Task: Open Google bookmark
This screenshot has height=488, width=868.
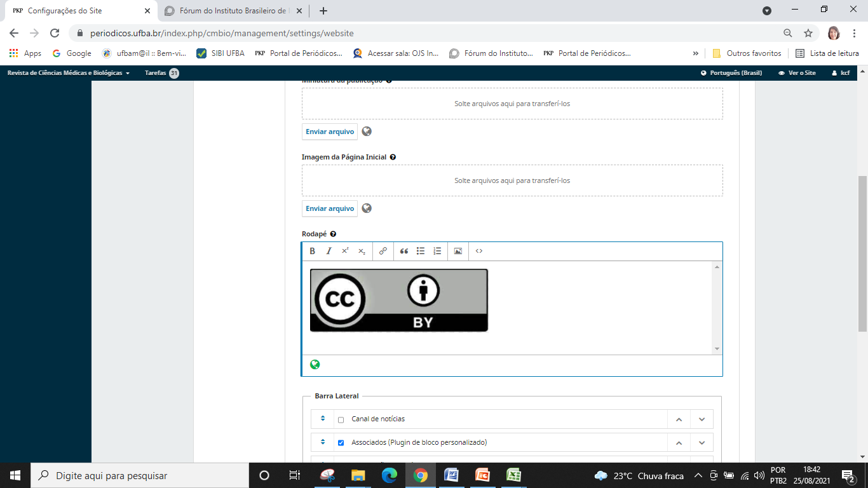Action: click(72, 53)
